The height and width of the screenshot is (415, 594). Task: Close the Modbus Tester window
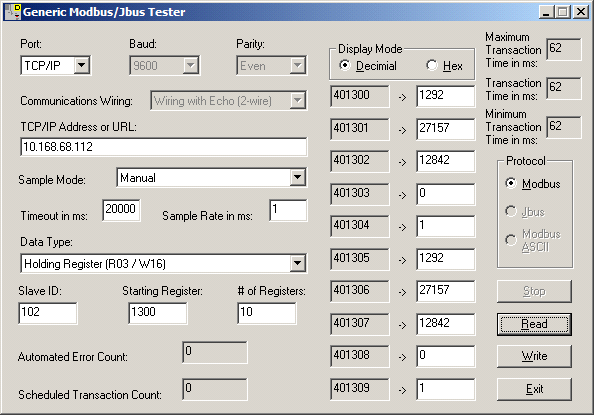(x=580, y=12)
